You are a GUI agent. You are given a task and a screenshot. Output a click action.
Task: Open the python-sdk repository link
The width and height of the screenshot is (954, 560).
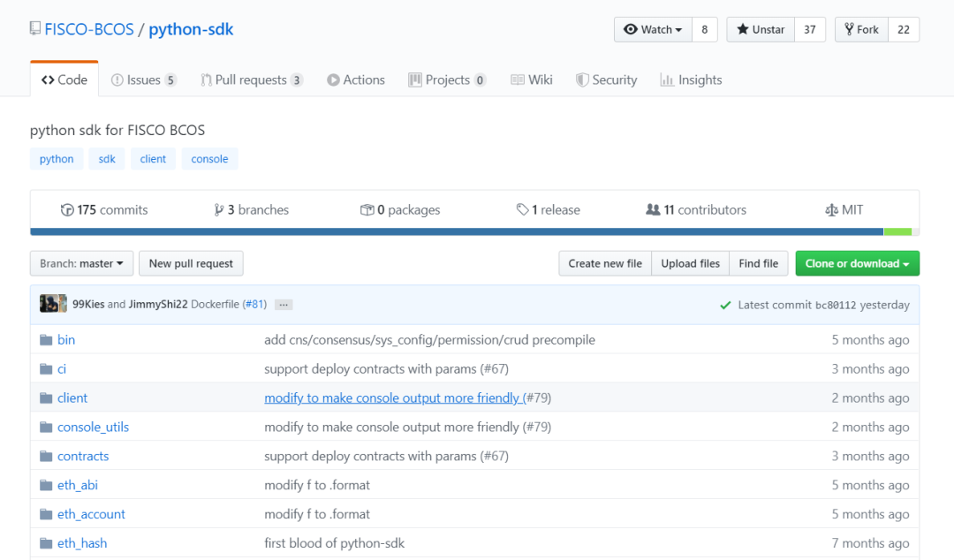tap(191, 29)
